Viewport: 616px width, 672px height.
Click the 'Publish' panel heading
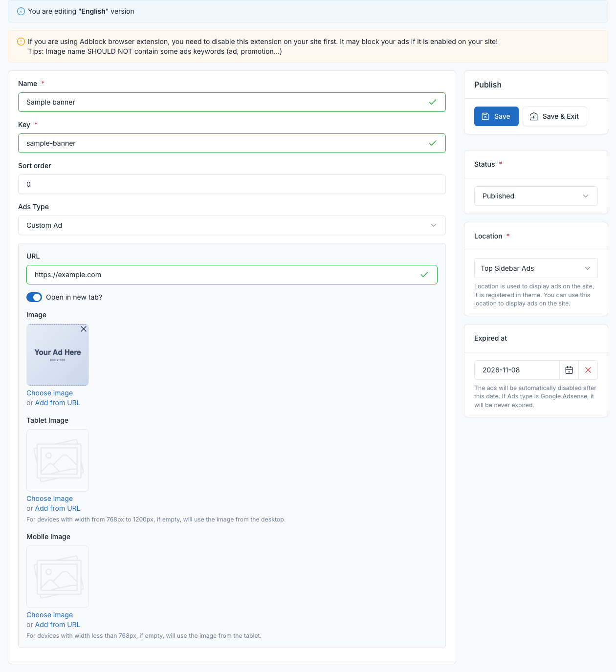click(x=488, y=85)
